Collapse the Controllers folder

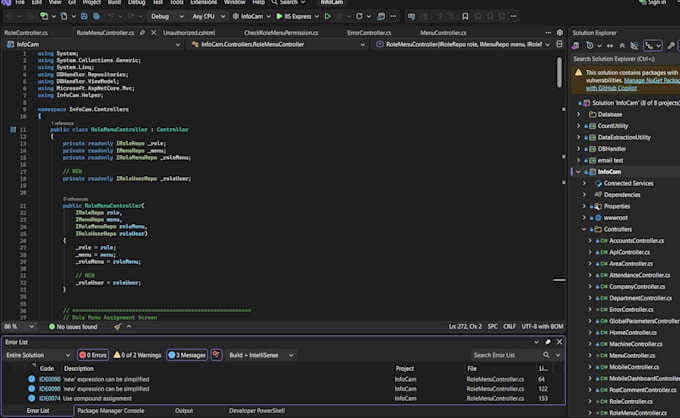click(x=584, y=229)
